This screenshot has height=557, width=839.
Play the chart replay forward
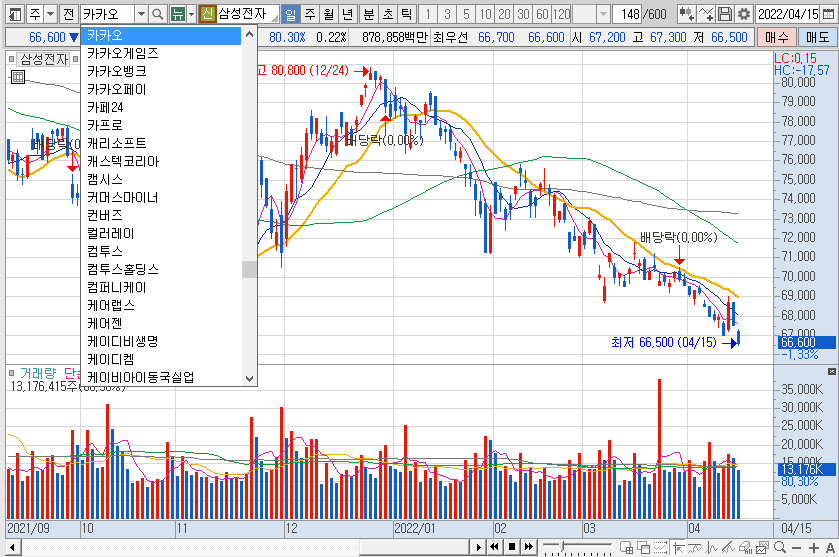pyautogui.click(x=478, y=547)
